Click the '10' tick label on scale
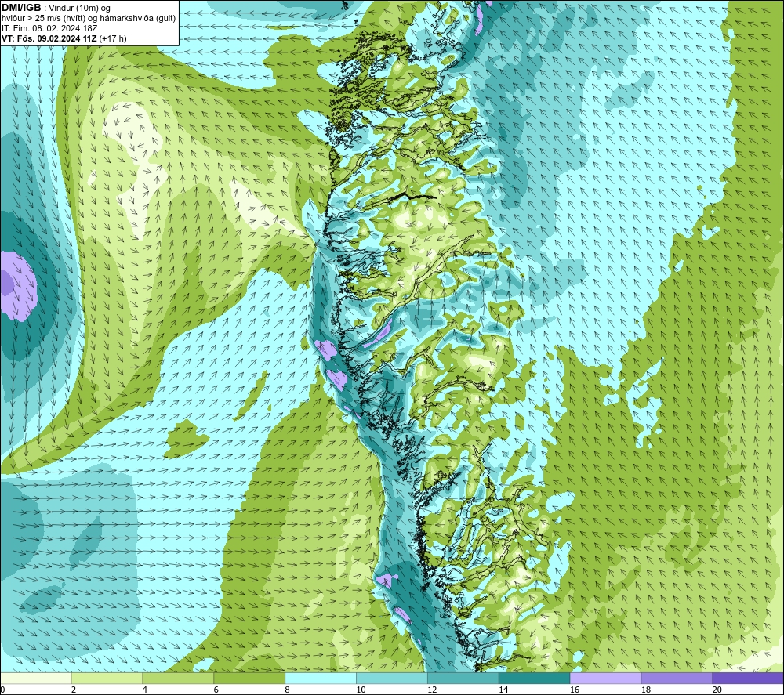This screenshot has height=695, width=784. pyautogui.click(x=361, y=690)
